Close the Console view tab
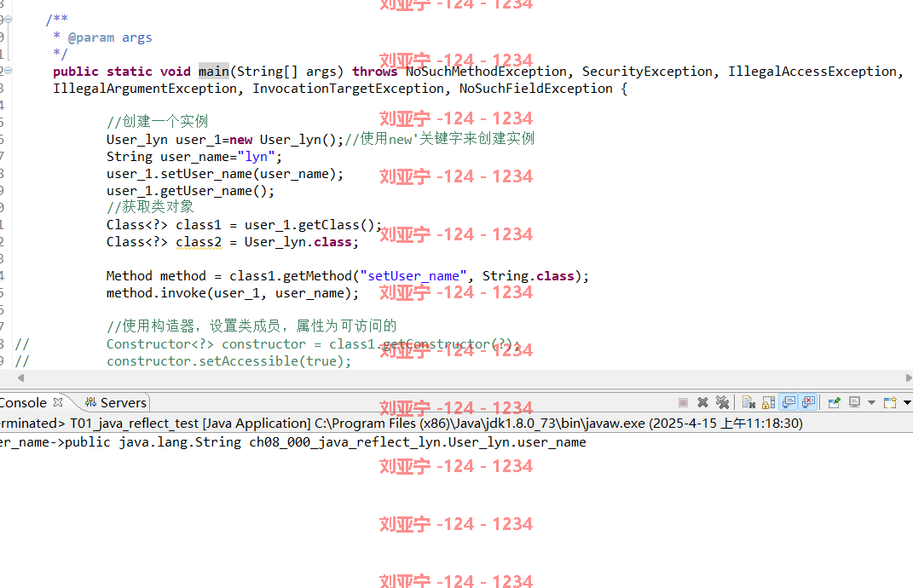913x588 pixels. [x=58, y=402]
